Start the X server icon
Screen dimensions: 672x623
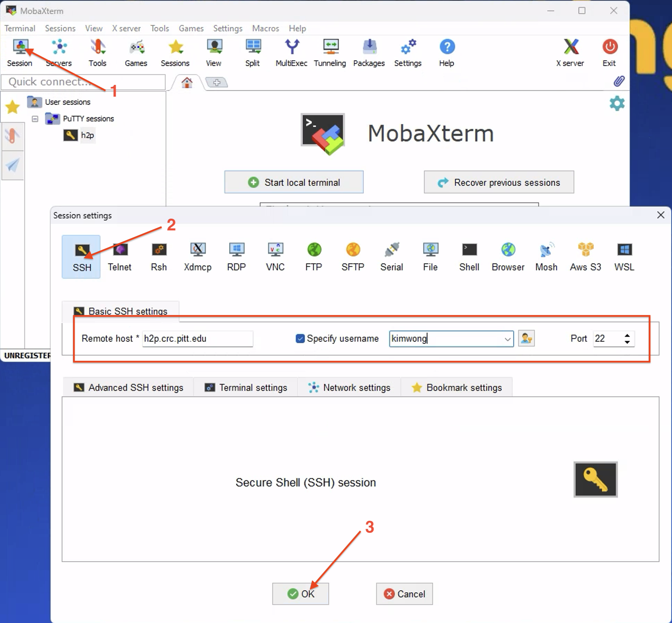point(570,53)
